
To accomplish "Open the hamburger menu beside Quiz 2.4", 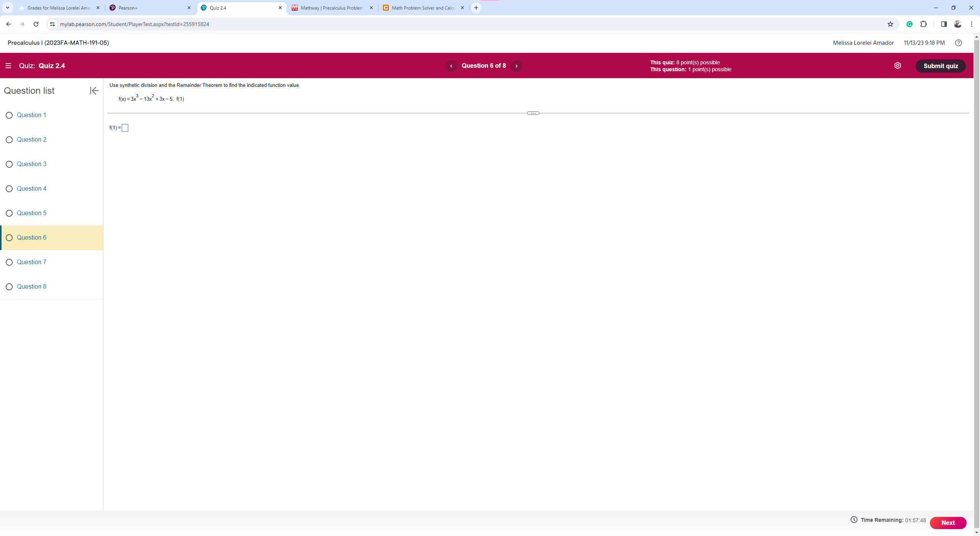I will pos(8,66).
